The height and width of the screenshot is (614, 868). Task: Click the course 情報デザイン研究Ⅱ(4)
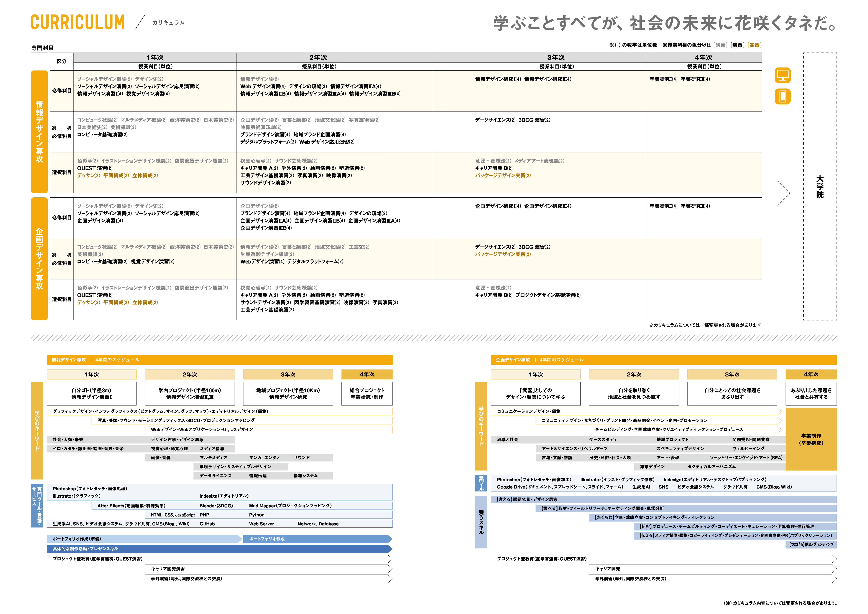click(547, 79)
